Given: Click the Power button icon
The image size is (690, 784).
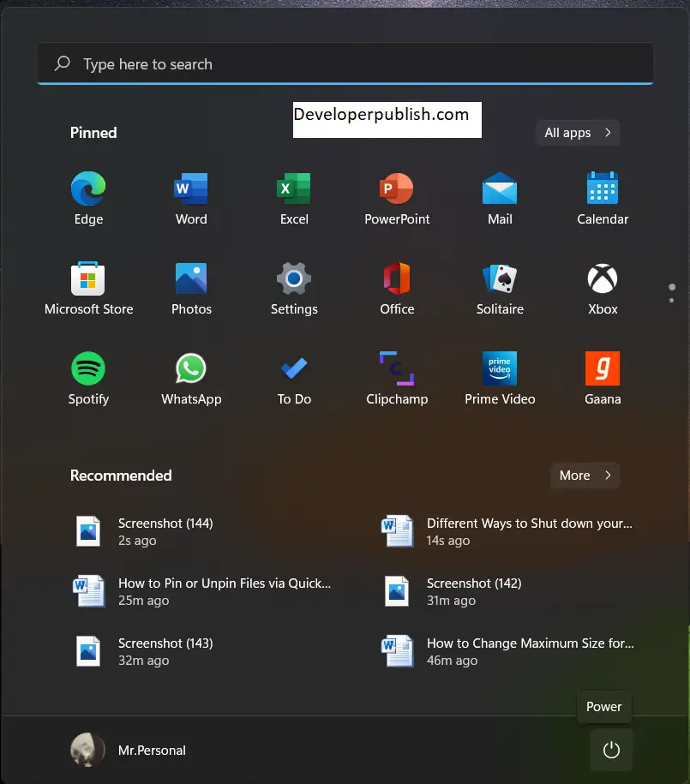Looking at the screenshot, I should click(x=611, y=750).
